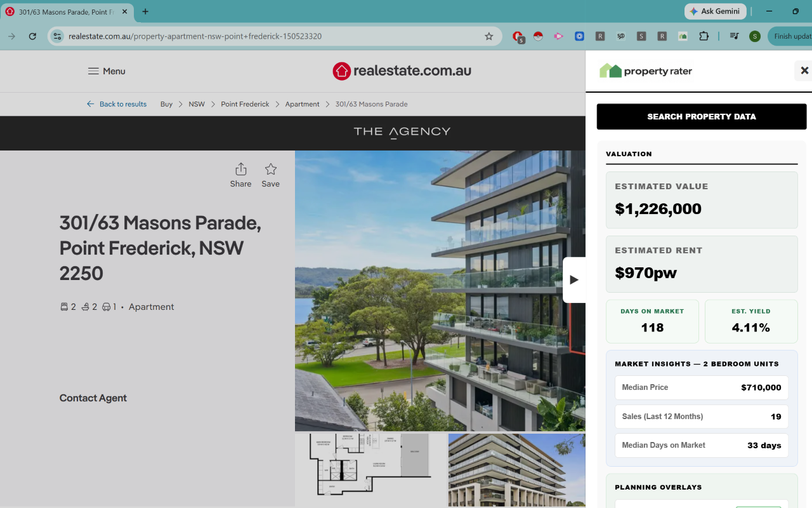Close the Property Rater panel with X
Screen dimensions: 812x508
(804, 70)
